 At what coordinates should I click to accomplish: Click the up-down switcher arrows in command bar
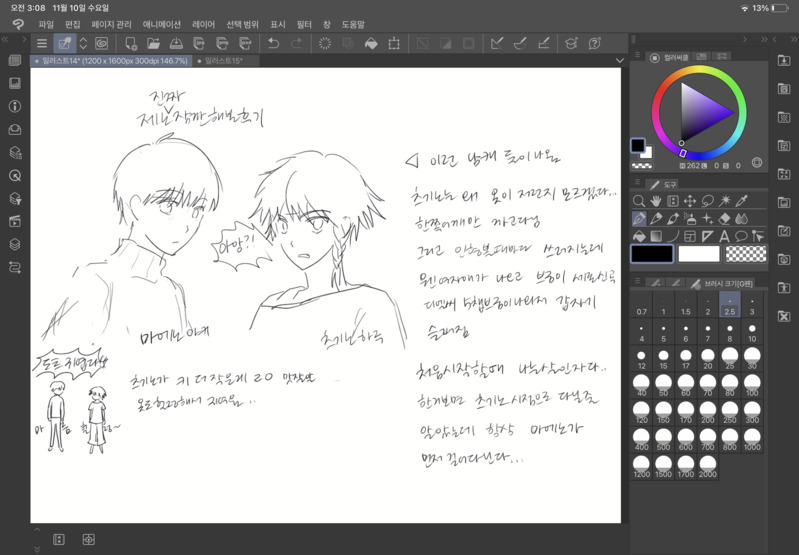coord(83,44)
